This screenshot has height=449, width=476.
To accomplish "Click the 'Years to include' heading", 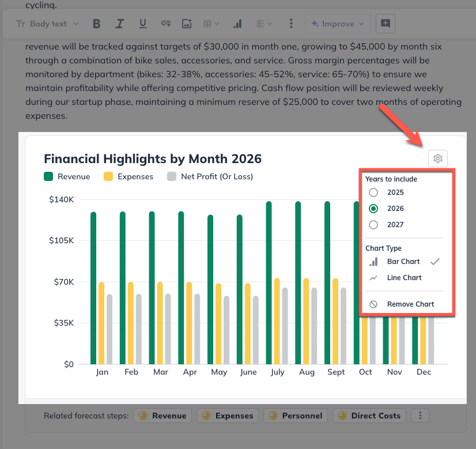I will [x=391, y=179].
